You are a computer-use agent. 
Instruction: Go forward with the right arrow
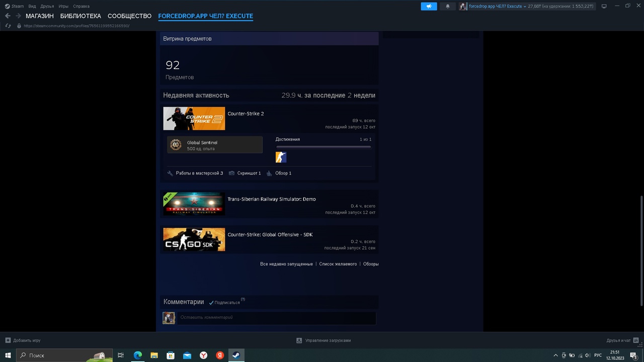pos(18,16)
